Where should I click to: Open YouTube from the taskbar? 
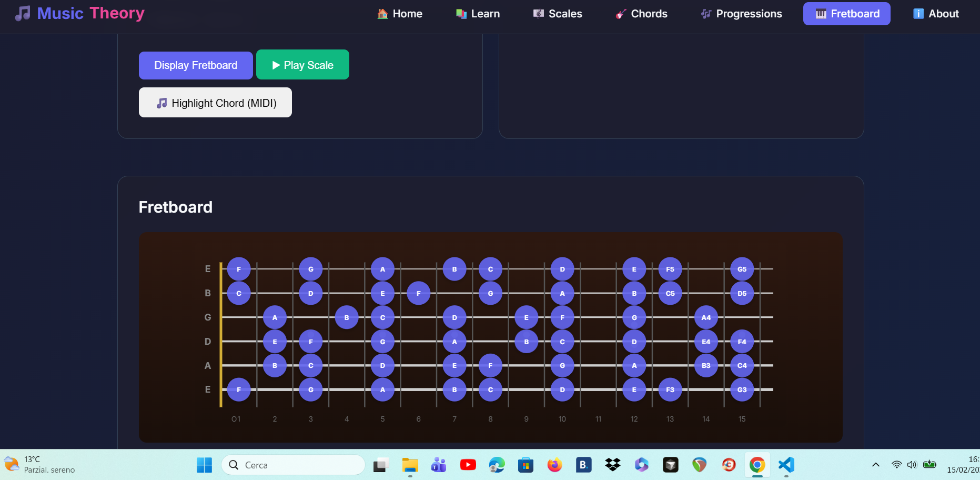point(468,465)
